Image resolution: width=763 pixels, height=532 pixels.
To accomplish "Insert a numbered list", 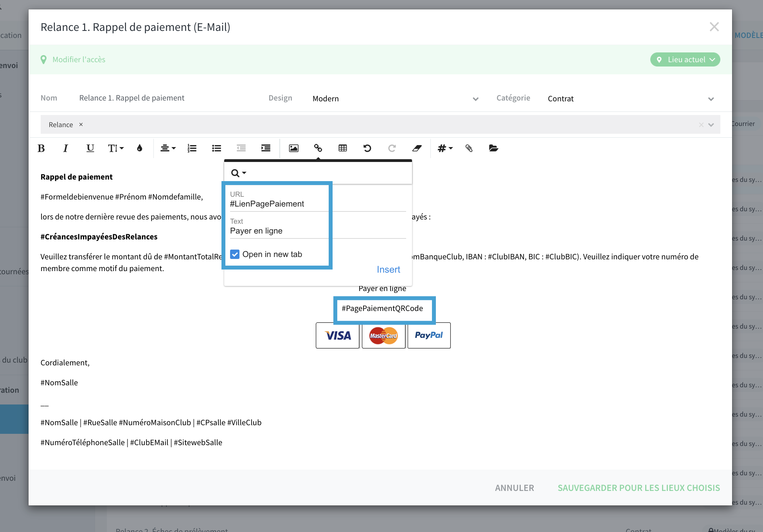I will pos(192,148).
